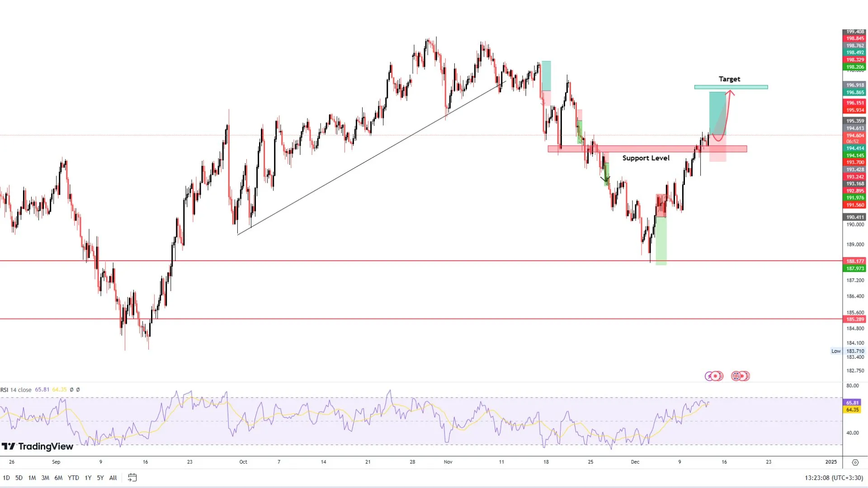Click RSI value 65.81 in the legend
The image size is (868, 488).
point(42,389)
